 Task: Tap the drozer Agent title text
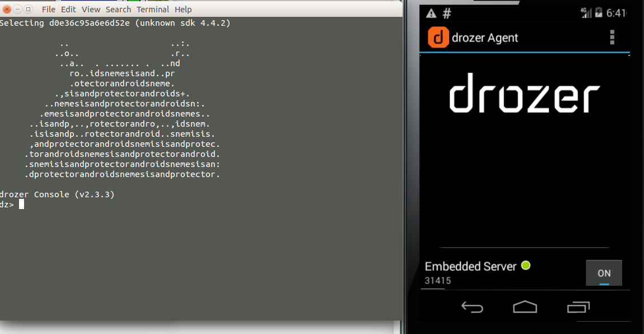point(484,38)
